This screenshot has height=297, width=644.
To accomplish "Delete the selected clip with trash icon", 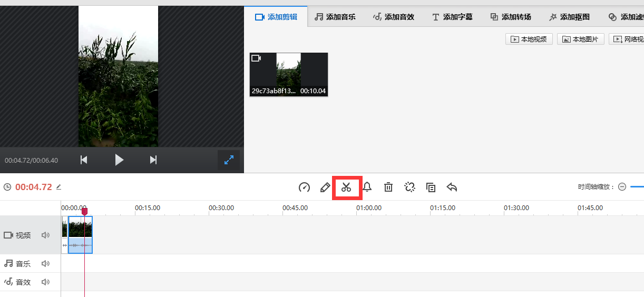I will 388,187.
